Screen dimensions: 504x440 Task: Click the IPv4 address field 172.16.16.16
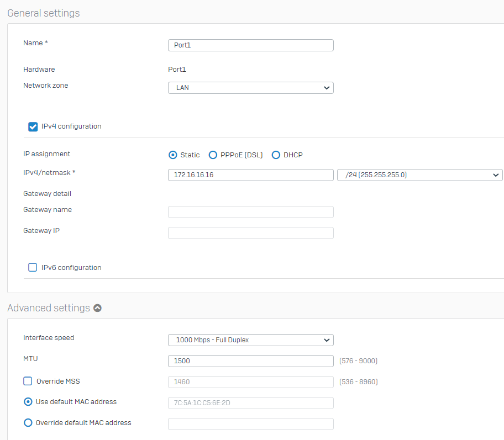pyautogui.click(x=251, y=175)
